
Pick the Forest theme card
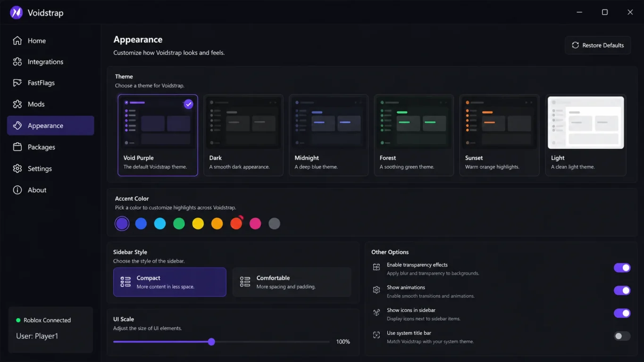(x=414, y=135)
